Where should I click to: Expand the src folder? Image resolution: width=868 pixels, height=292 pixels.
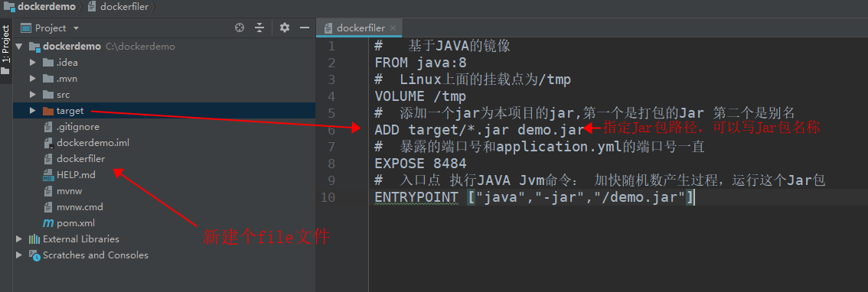[33, 95]
